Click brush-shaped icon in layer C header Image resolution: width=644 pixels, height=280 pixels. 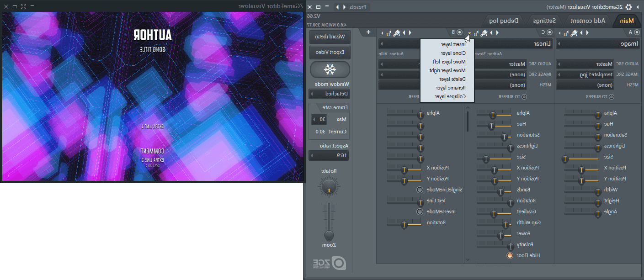(484, 32)
